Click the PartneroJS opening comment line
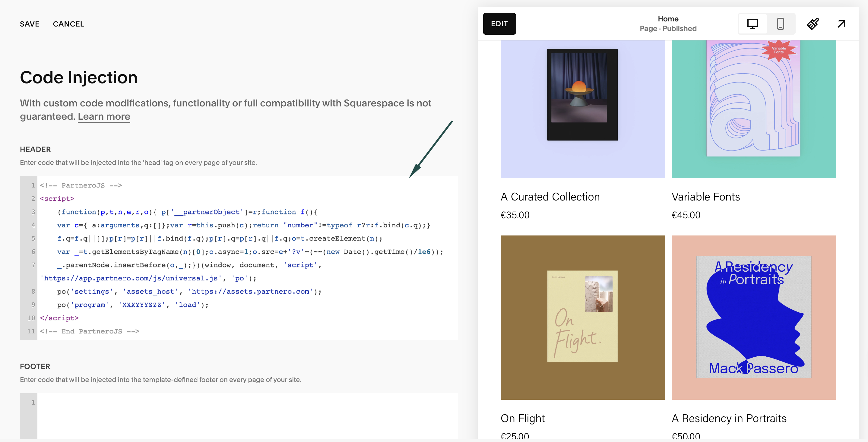The image size is (868, 442). (81, 185)
